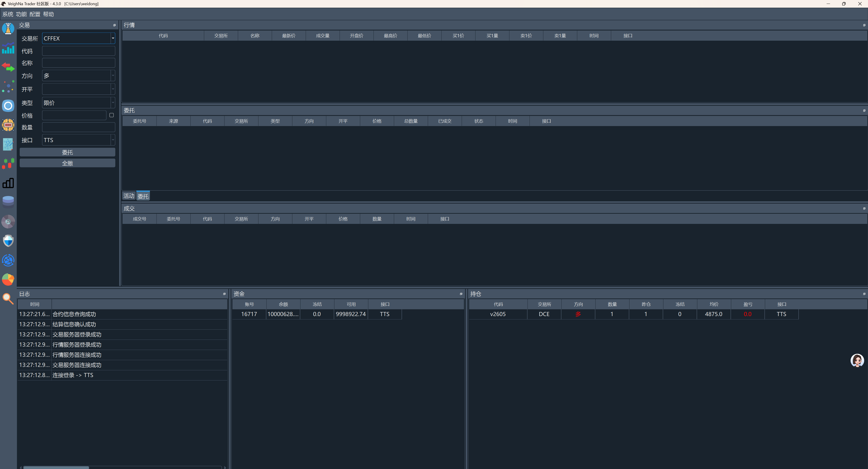Screen dimensions: 868x469
Task: Open the candlestick chart icon in sidebar
Action: tap(8, 164)
